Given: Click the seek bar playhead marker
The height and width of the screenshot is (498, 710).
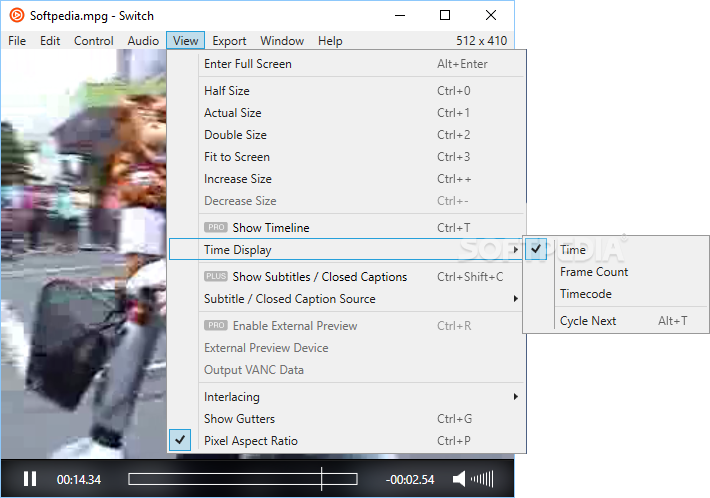Looking at the screenshot, I should point(321,479).
